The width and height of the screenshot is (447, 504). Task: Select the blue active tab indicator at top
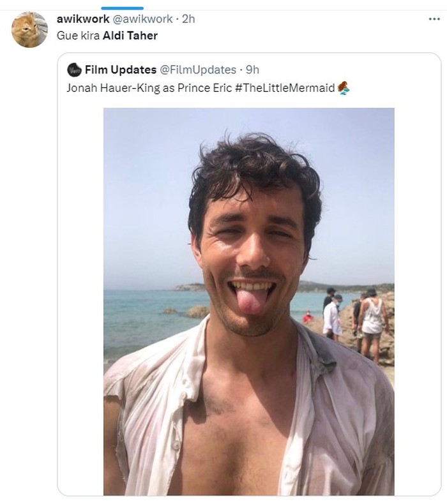click(122, 8)
